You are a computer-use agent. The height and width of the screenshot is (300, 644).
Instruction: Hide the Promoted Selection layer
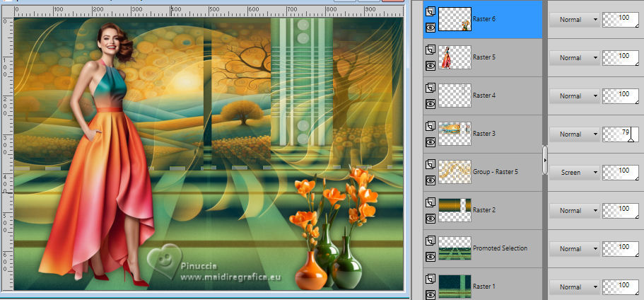[x=430, y=257]
